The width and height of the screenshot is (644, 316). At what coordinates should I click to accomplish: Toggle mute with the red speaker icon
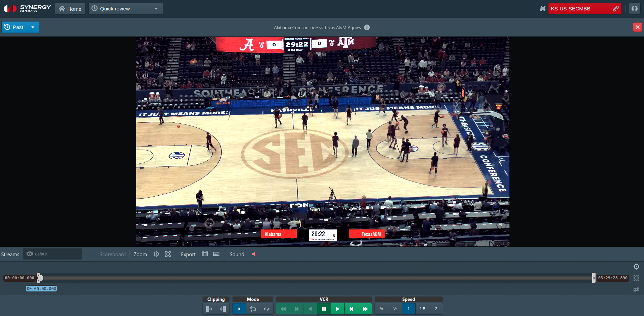tap(254, 254)
